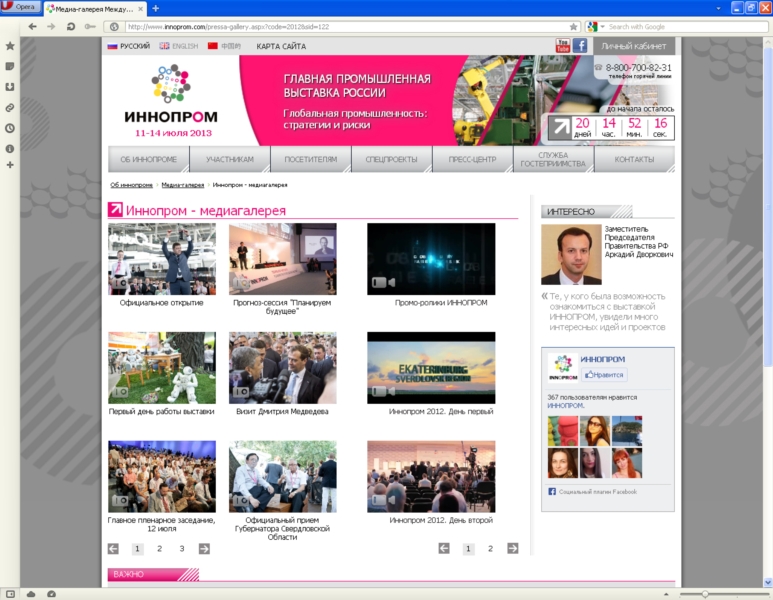Add a new panel with the sidebar plus icon
The image size is (773, 600).
10,165
